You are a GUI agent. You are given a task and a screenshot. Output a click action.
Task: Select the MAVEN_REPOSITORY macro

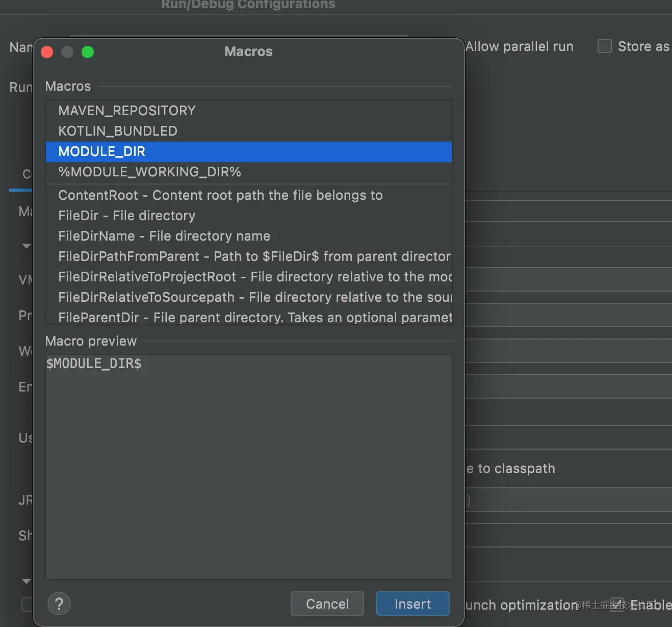(x=127, y=111)
